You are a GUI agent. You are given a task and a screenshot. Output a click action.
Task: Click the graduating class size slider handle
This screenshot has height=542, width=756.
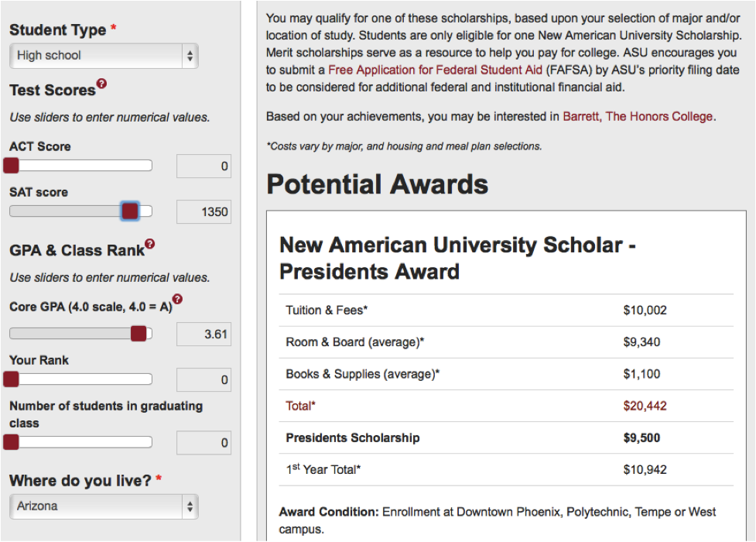(x=11, y=441)
